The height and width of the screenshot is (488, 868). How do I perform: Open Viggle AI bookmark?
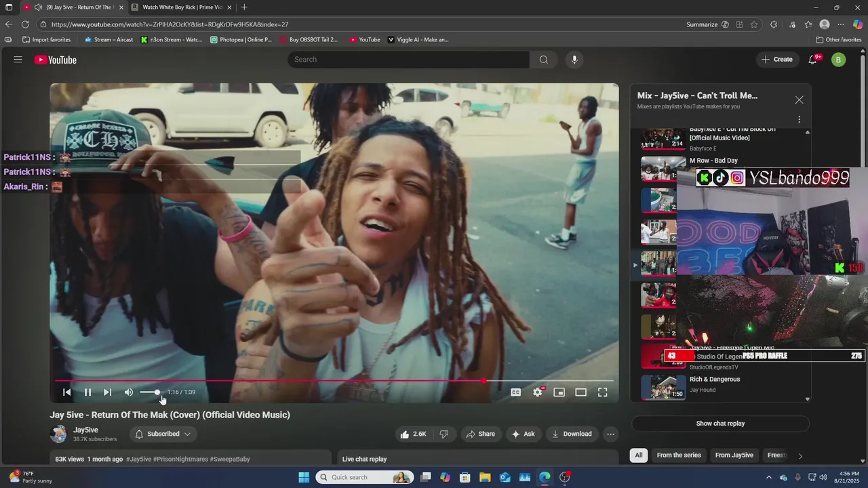418,40
